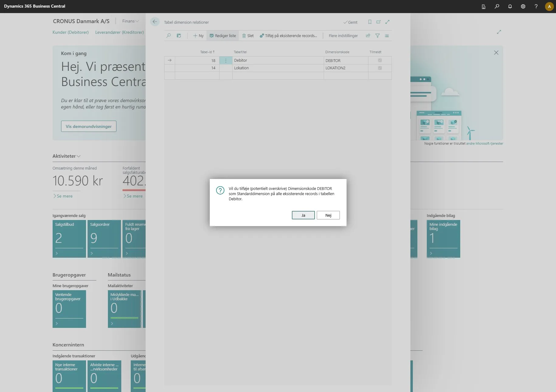This screenshot has width=556, height=392.
Task: Open notifications bell icon
Action: [510, 6]
